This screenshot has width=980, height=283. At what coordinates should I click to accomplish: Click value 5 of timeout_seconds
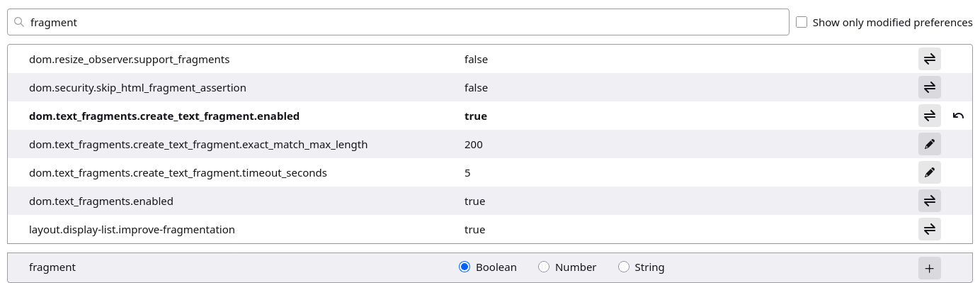(x=467, y=173)
